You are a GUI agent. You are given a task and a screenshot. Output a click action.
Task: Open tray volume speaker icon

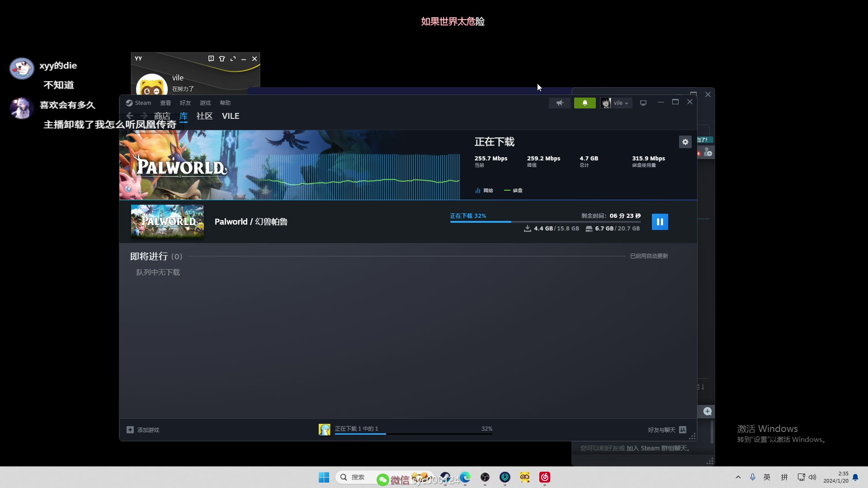(x=812, y=477)
